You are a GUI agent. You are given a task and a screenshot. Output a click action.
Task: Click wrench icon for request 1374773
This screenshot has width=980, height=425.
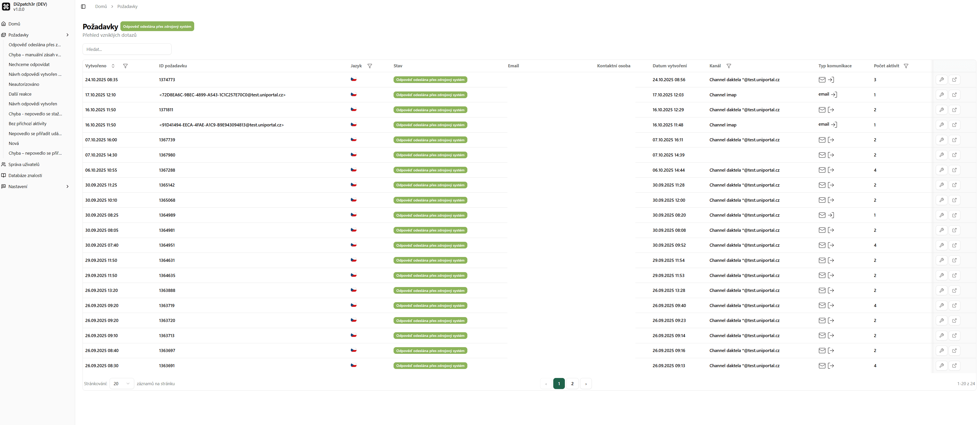(941, 80)
